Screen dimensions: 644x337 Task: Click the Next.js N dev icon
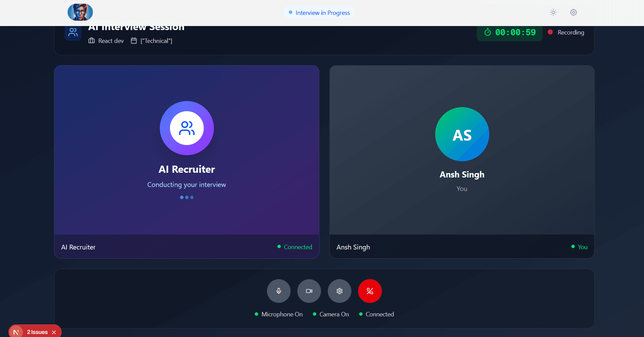[16, 332]
